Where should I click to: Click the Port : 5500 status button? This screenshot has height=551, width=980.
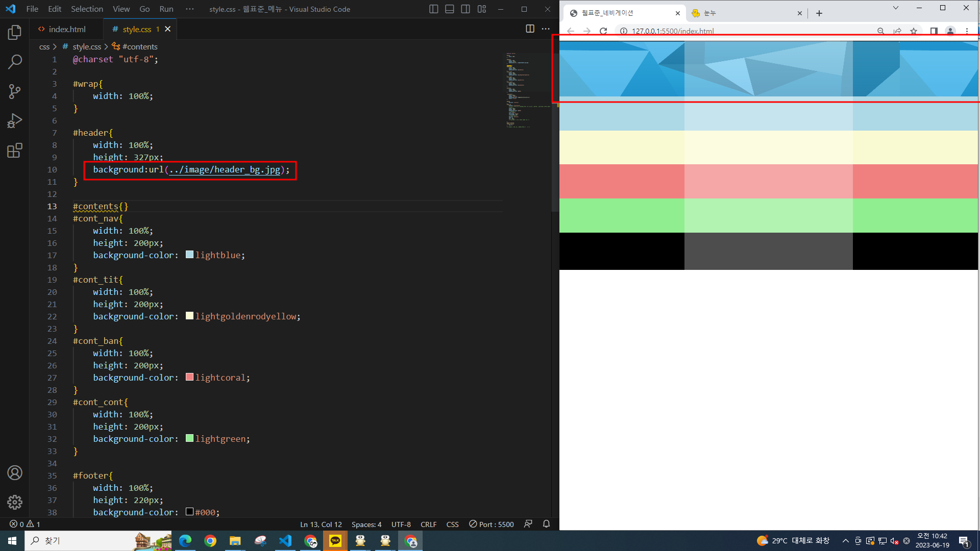coord(492,524)
